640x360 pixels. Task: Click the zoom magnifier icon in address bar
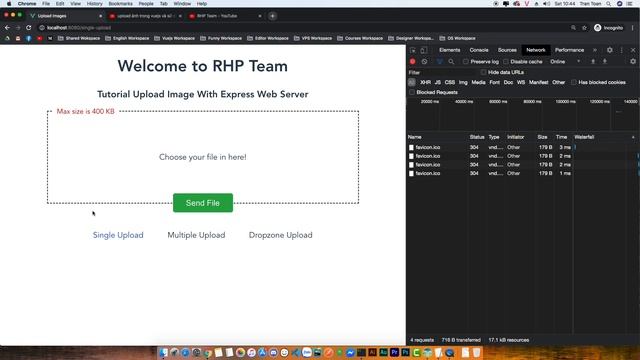point(573,28)
